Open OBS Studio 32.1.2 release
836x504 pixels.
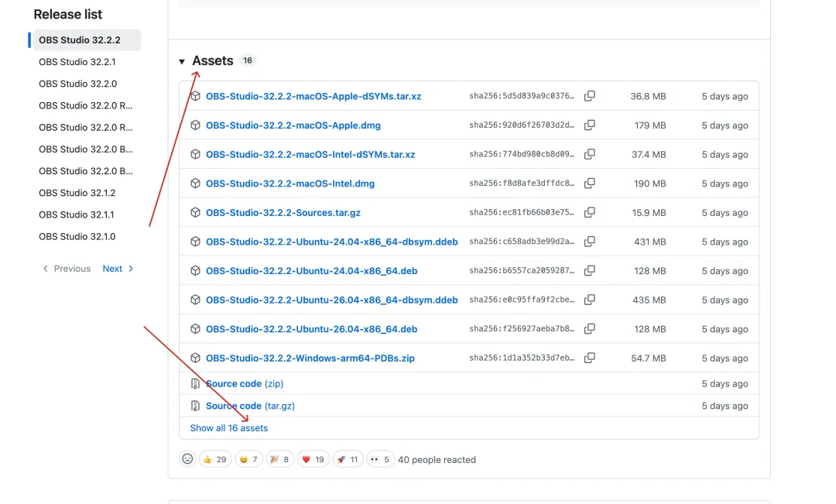(77, 193)
